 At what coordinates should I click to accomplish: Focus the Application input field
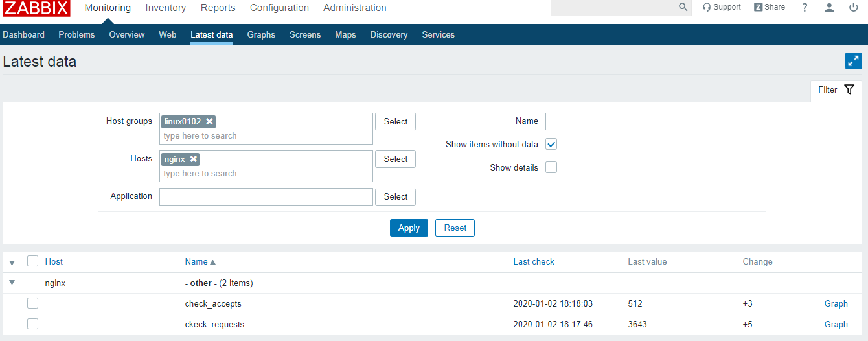(266, 197)
